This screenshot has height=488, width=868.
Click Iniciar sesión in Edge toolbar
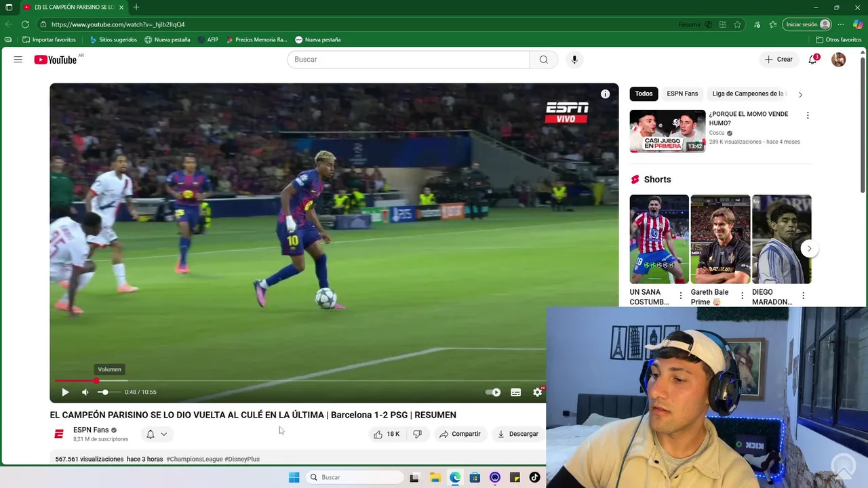pyautogui.click(x=807, y=24)
